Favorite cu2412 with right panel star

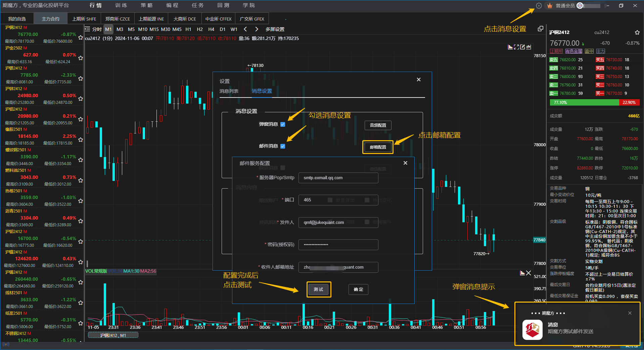(637, 33)
